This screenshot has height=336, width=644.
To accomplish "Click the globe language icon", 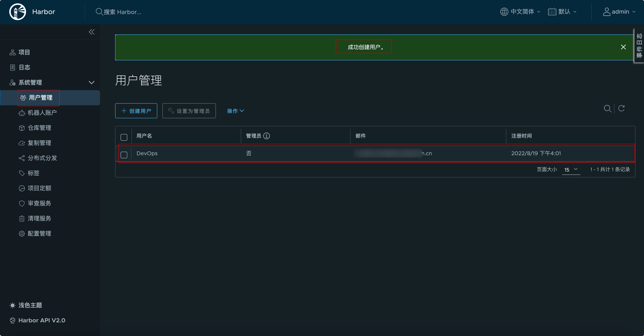I will (x=504, y=12).
